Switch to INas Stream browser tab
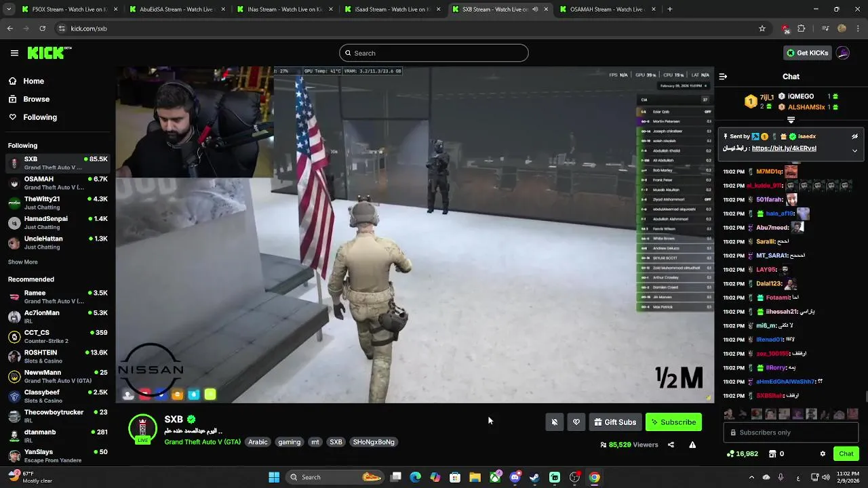This screenshot has height=488, width=868. [x=285, y=9]
